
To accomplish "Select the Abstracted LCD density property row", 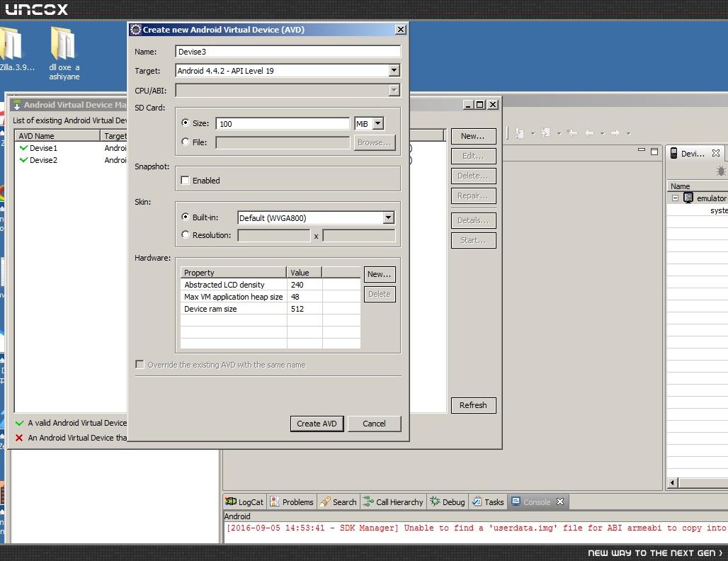I will [271, 285].
